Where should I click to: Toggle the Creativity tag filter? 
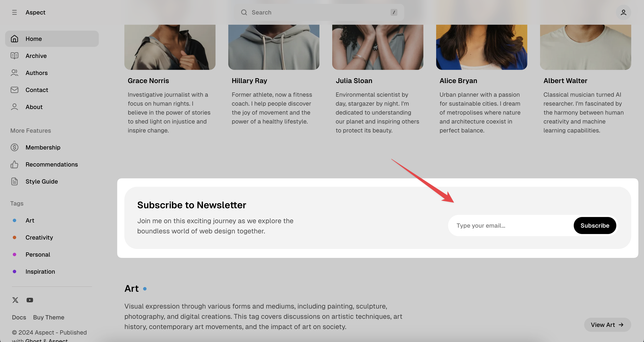coord(39,238)
